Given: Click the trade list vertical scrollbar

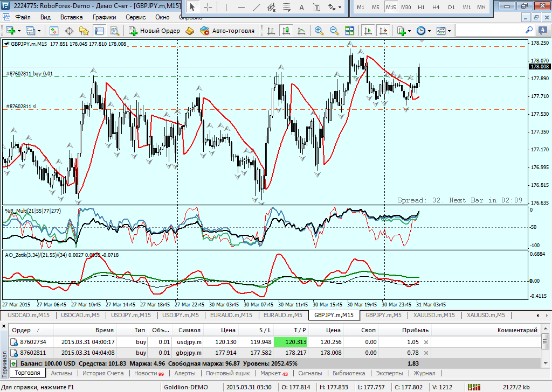Looking at the screenshot, I should (546, 346).
